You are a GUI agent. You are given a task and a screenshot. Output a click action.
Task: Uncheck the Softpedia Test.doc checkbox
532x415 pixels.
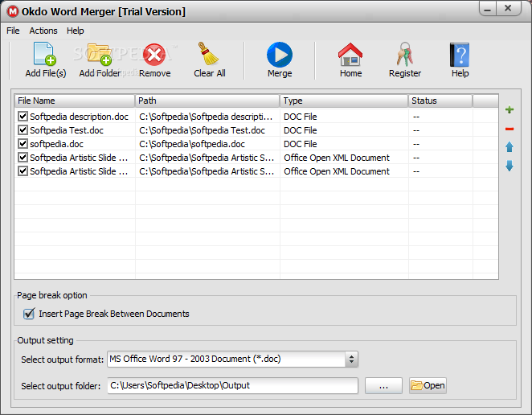(x=23, y=130)
